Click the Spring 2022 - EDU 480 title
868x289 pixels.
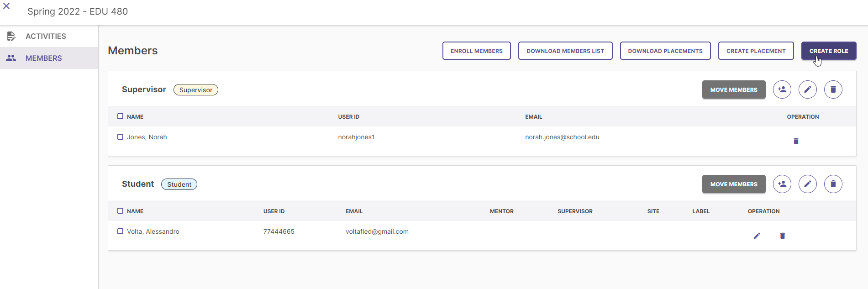(x=78, y=11)
